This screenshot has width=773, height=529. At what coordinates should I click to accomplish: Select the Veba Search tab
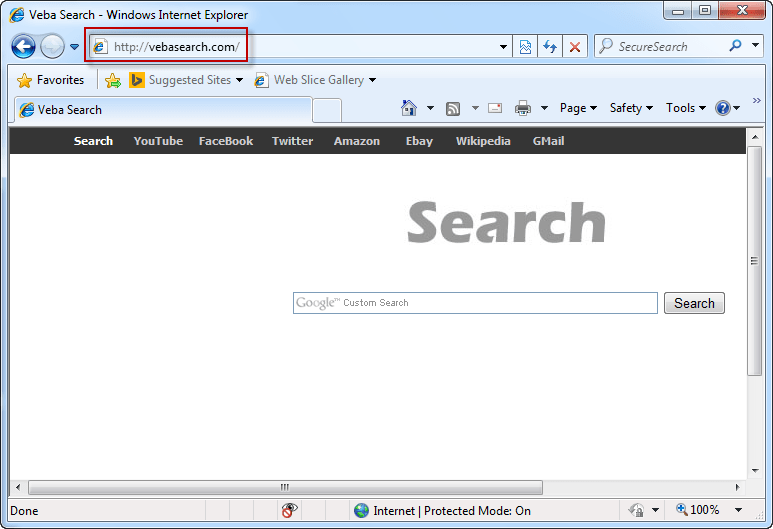(164, 109)
